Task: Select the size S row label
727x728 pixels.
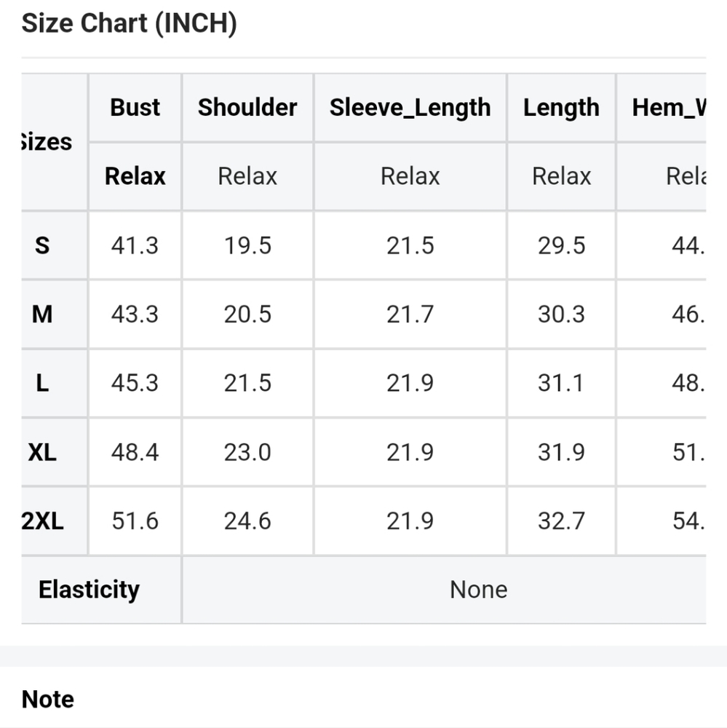Action: pos(42,245)
